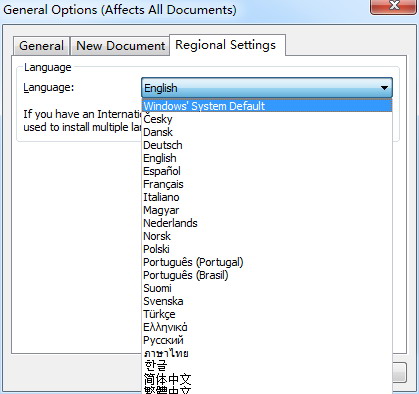Open the Language dropdown arrow

click(x=384, y=88)
